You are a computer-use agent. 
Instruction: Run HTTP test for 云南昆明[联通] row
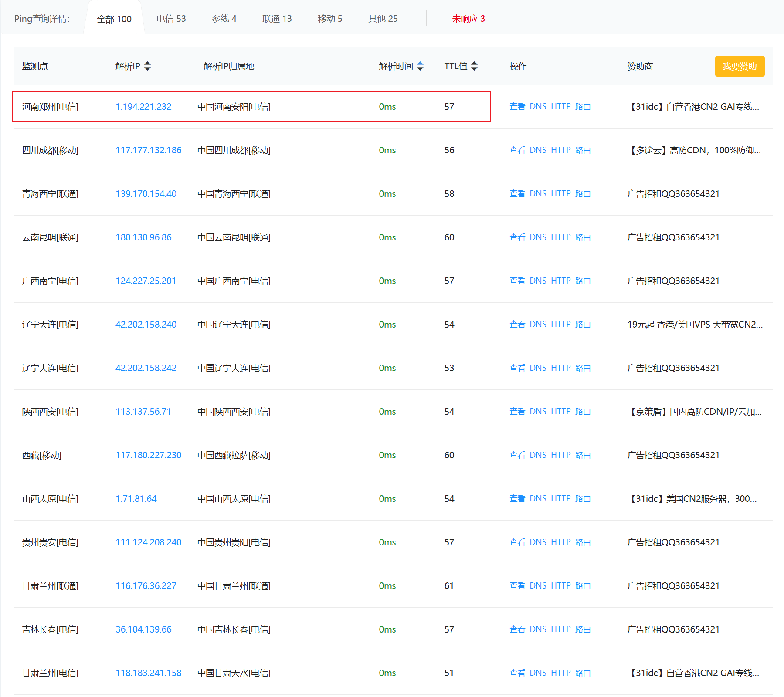560,237
